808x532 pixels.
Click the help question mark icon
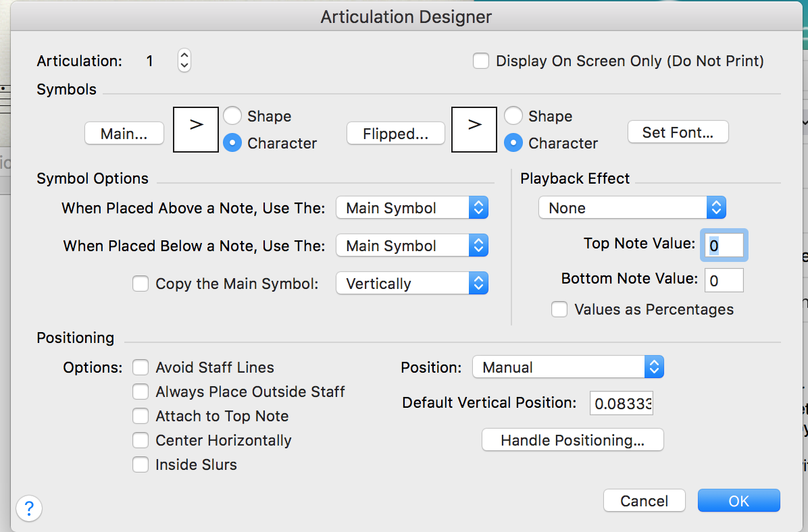[x=29, y=508]
